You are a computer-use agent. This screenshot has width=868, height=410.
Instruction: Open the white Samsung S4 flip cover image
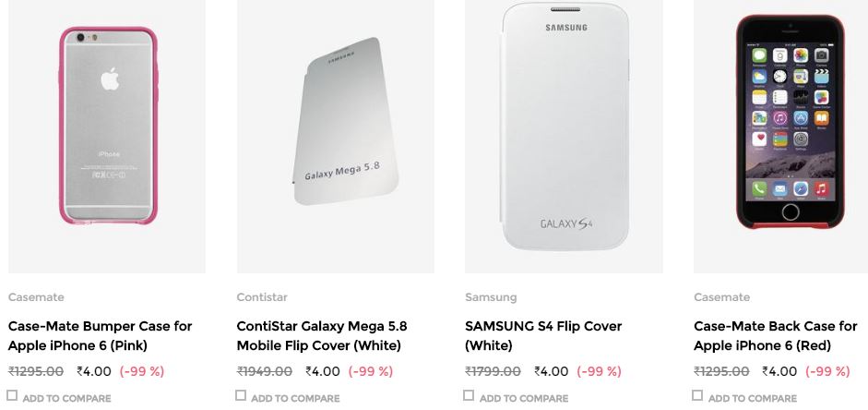564,127
